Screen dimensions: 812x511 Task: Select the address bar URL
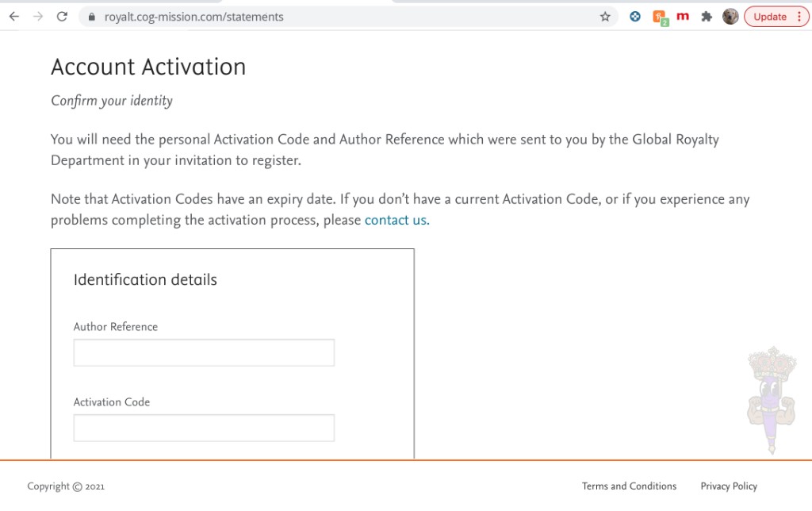[193, 17]
